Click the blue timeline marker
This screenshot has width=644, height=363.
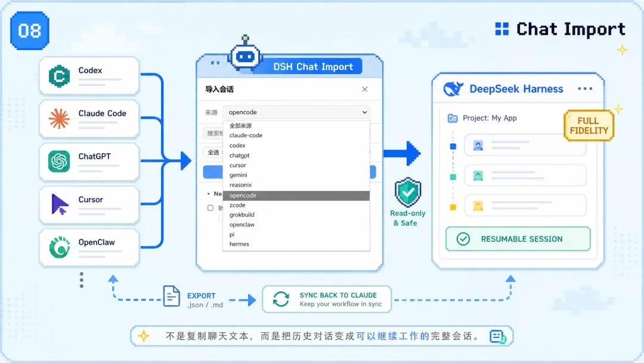pos(453,146)
